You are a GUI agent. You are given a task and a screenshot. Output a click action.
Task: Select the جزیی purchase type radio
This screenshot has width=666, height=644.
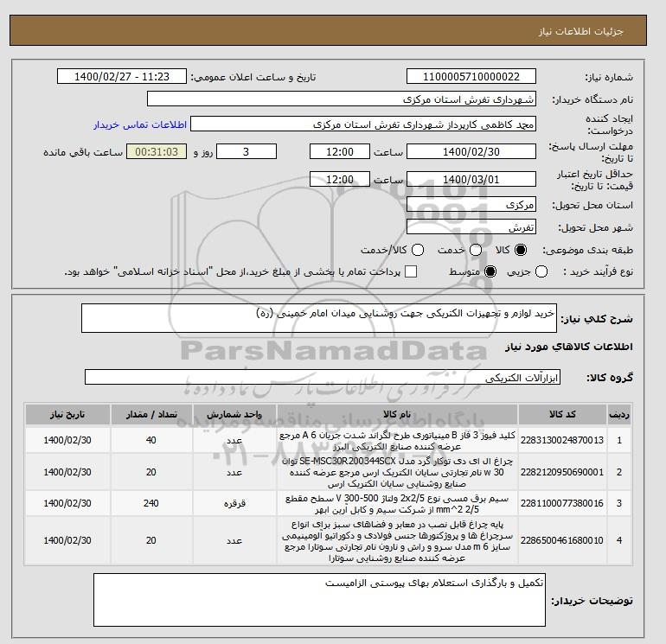(541, 271)
